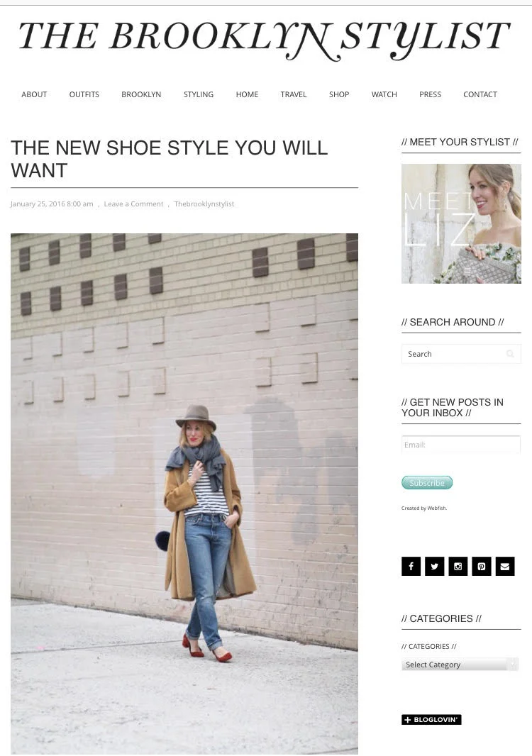
Task: Open the CONTACT menu page
Action: point(480,94)
